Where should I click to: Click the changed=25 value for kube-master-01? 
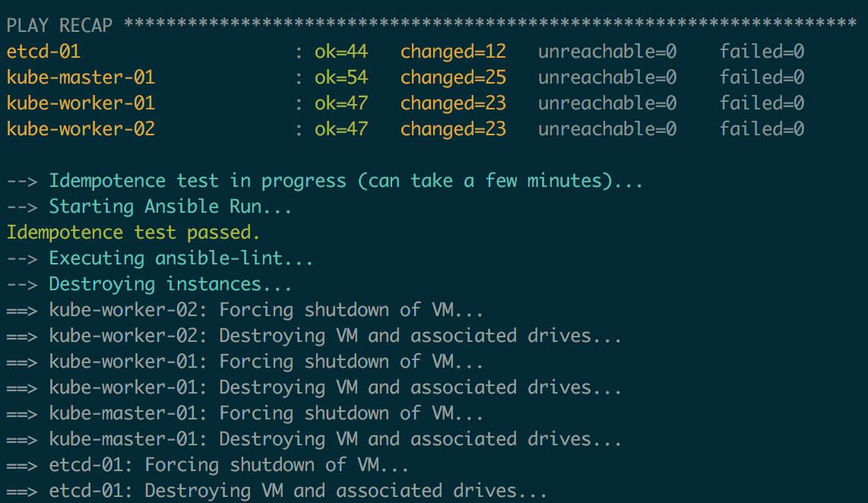point(453,78)
